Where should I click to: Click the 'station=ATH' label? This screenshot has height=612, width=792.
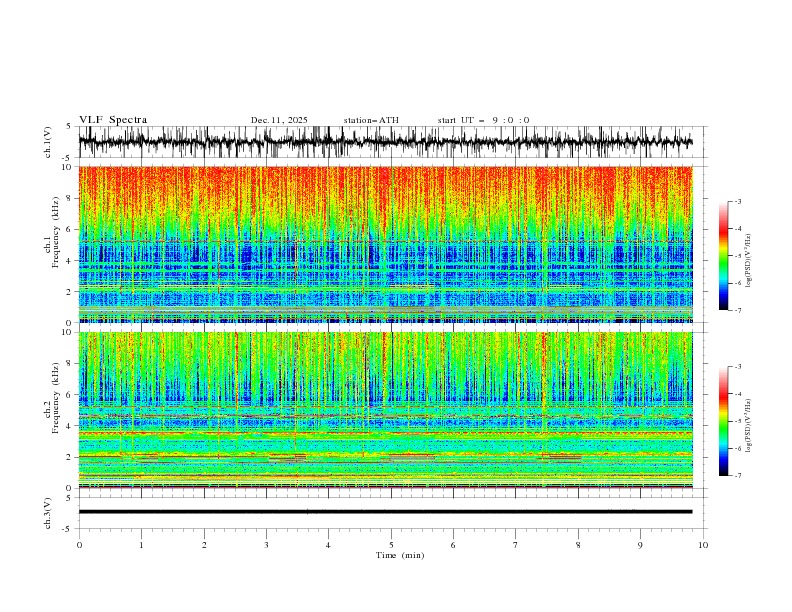(371, 120)
